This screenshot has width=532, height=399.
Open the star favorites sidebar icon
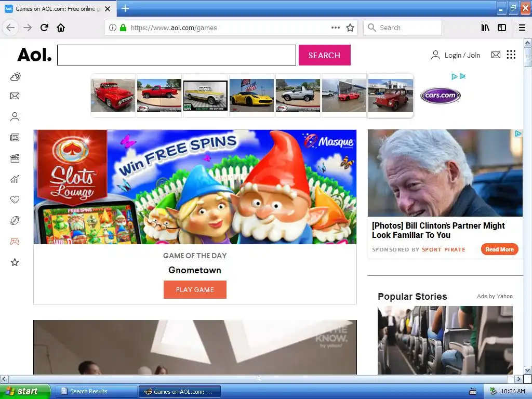(x=15, y=262)
